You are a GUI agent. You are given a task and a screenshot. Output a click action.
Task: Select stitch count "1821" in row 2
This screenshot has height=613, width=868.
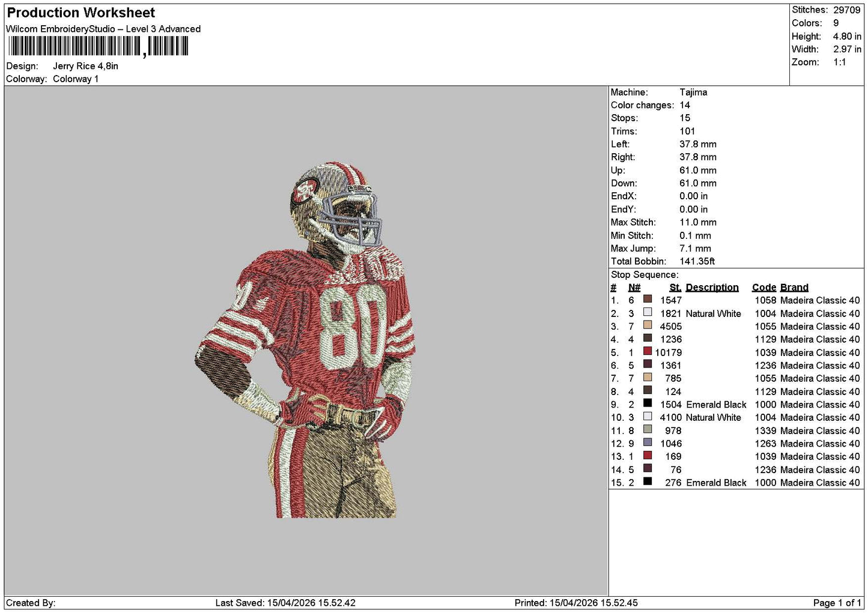point(671,313)
